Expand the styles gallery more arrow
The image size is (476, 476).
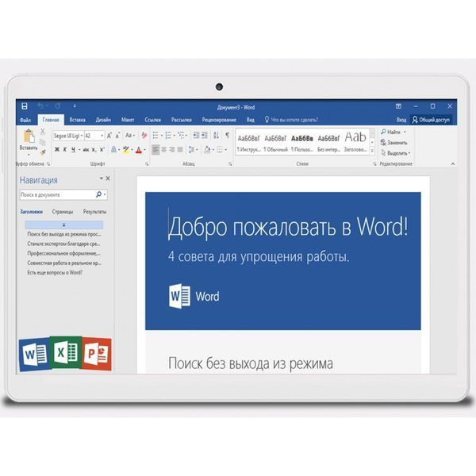coord(372,150)
